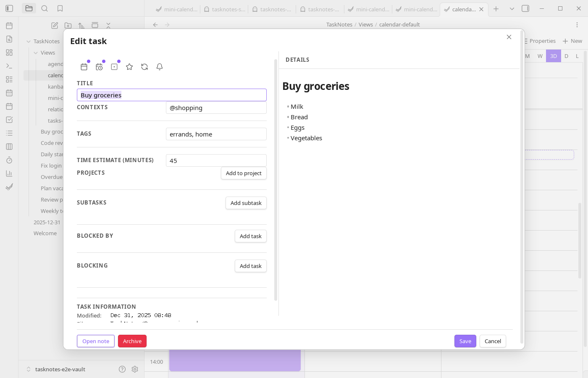Click the star icon to set task priority

(129, 66)
